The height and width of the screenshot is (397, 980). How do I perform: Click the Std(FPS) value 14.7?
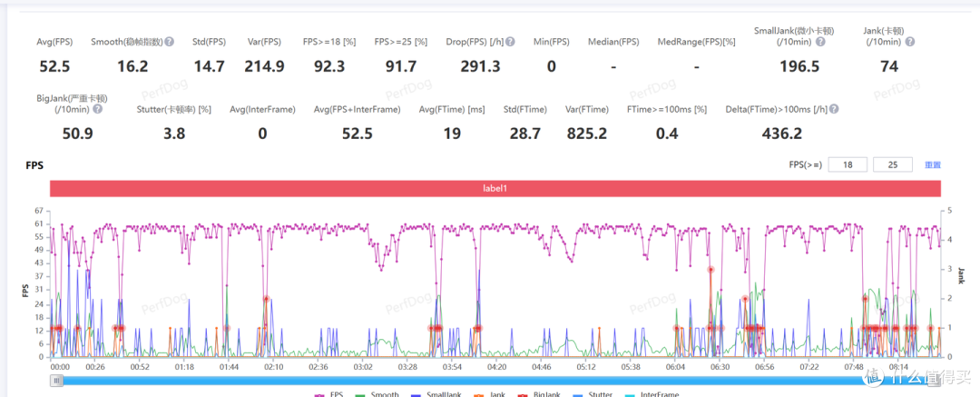pos(210,65)
